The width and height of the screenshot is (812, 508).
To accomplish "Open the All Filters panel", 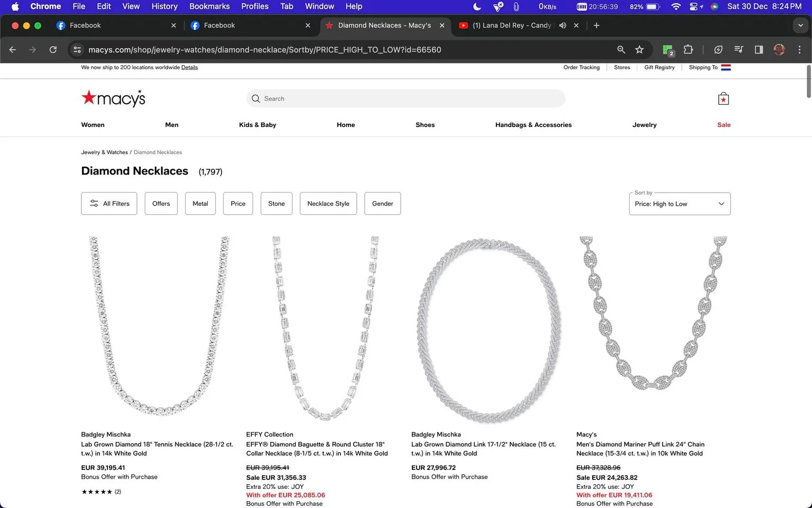I will pyautogui.click(x=109, y=203).
